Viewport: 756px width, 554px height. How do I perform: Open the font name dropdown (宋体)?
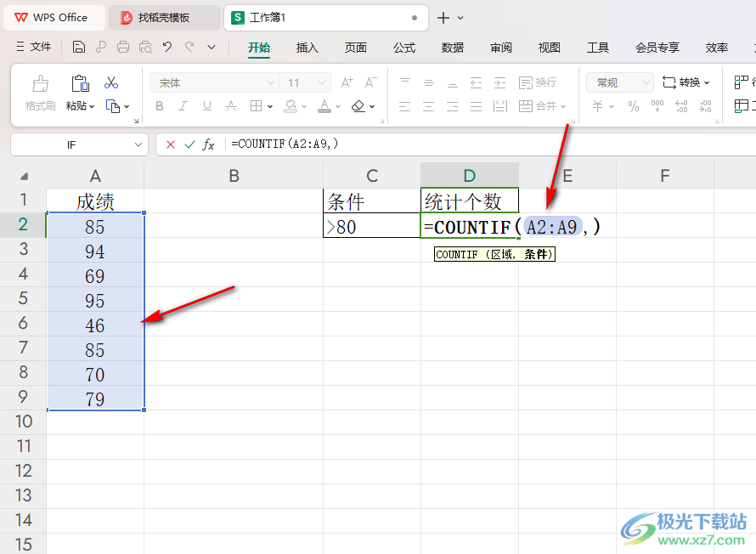(x=270, y=83)
